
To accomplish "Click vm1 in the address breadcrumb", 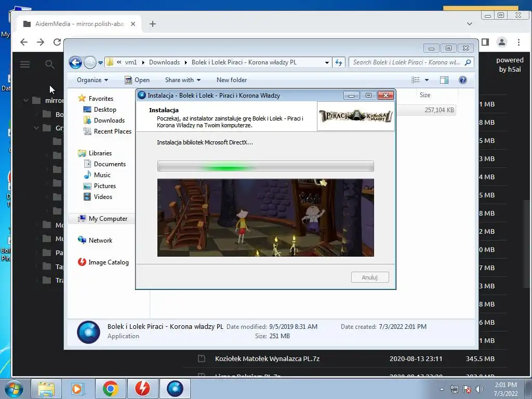I will pyautogui.click(x=130, y=62).
